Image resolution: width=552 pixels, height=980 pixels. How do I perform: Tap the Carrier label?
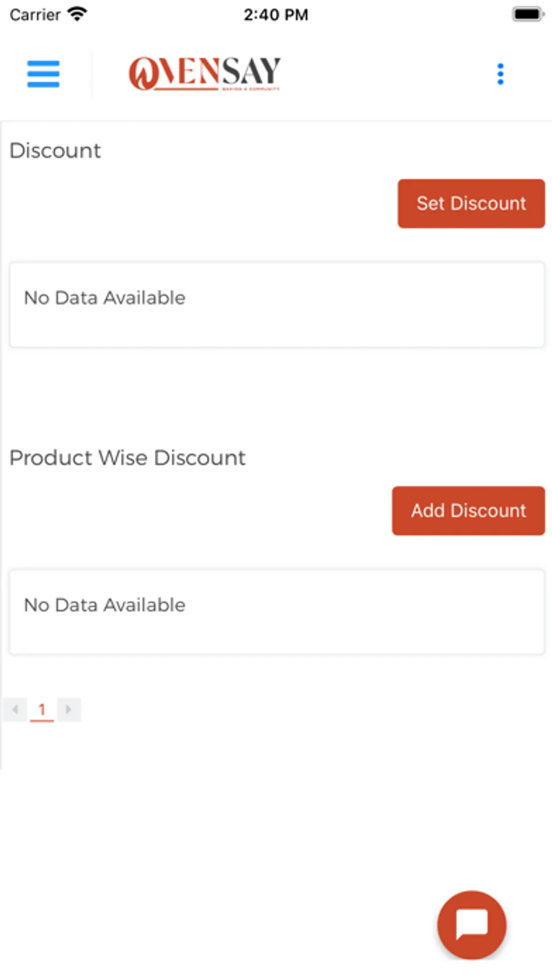point(35,15)
